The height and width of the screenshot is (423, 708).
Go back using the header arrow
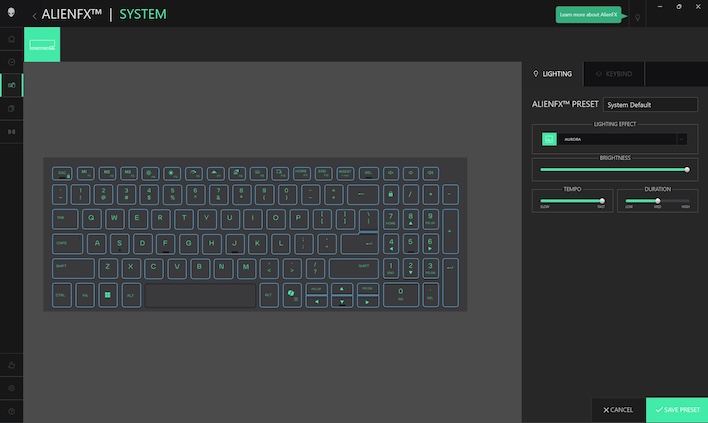pyautogui.click(x=35, y=15)
